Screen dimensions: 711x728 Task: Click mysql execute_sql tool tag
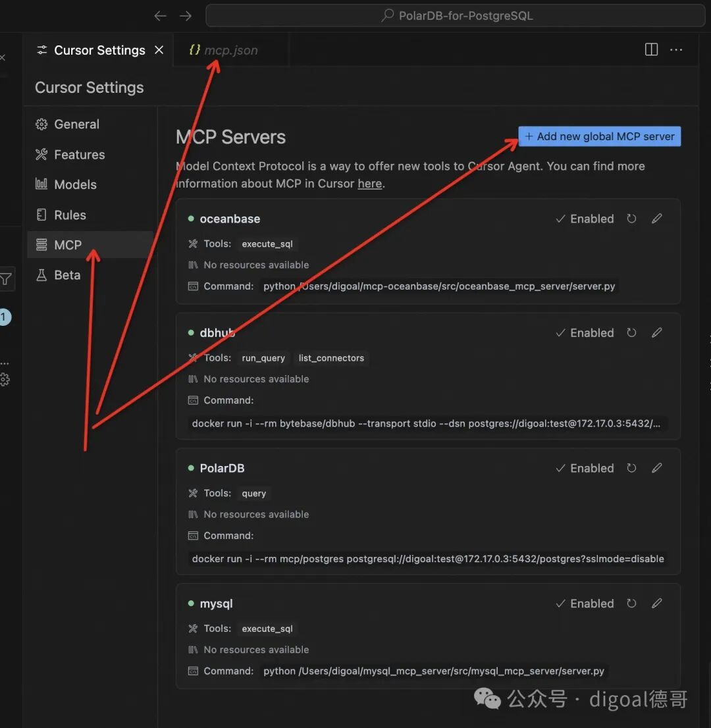click(x=267, y=628)
